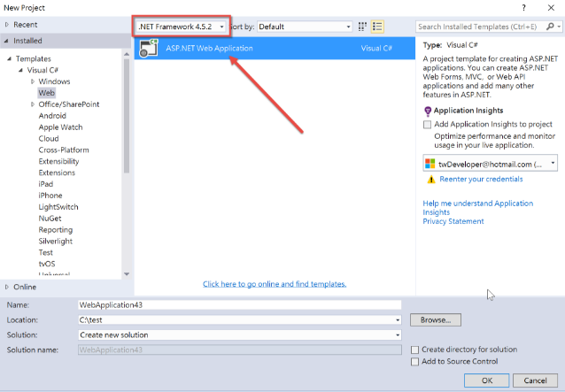Select the Extensibility category
This screenshot has width=565, height=392.
pos(58,161)
